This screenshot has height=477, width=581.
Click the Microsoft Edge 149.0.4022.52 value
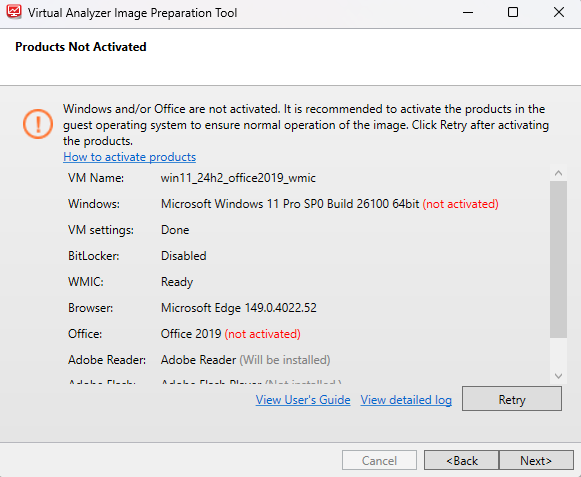[239, 308]
